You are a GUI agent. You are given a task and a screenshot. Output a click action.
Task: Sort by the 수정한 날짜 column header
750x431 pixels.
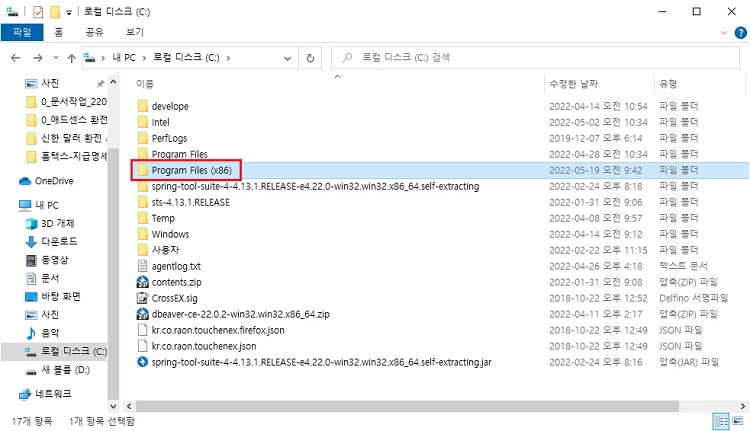click(574, 84)
